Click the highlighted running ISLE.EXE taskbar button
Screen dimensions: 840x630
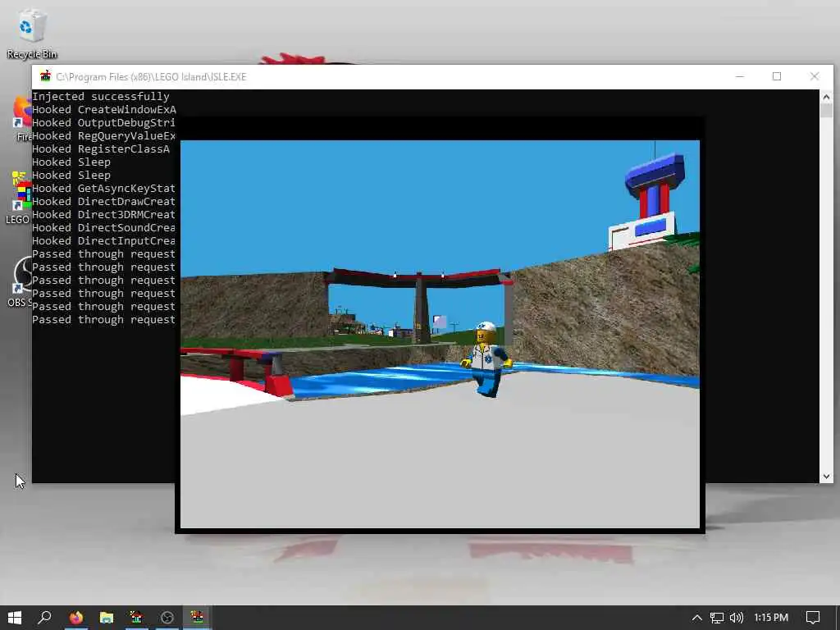197,618
